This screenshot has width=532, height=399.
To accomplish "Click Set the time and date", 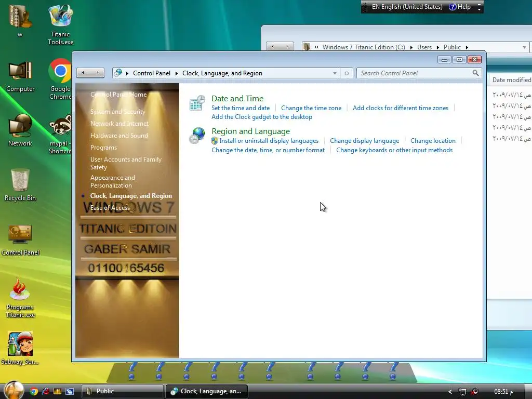I will (241, 108).
